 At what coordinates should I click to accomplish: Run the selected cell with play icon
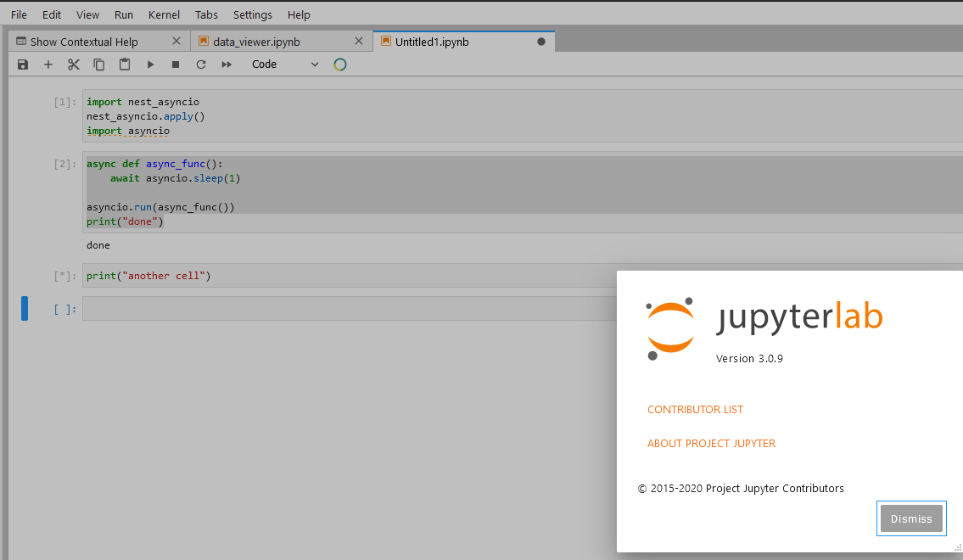150,64
